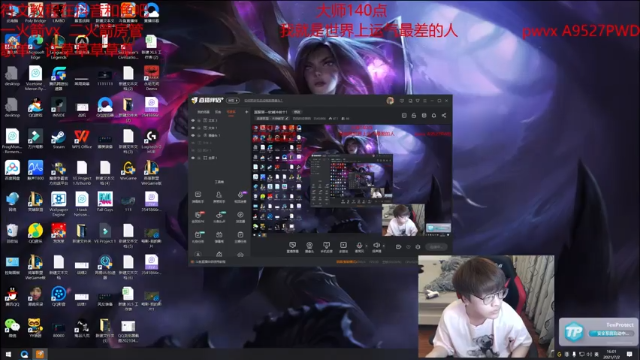Open the title-bar hamburger menu in streaming app
Screen dimensions: 640x360
(425, 100)
